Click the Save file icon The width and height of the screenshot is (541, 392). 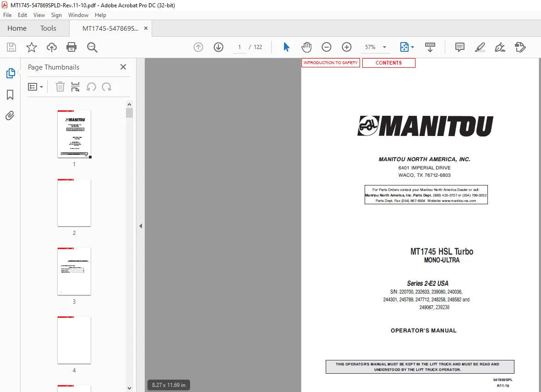(x=11, y=47)
